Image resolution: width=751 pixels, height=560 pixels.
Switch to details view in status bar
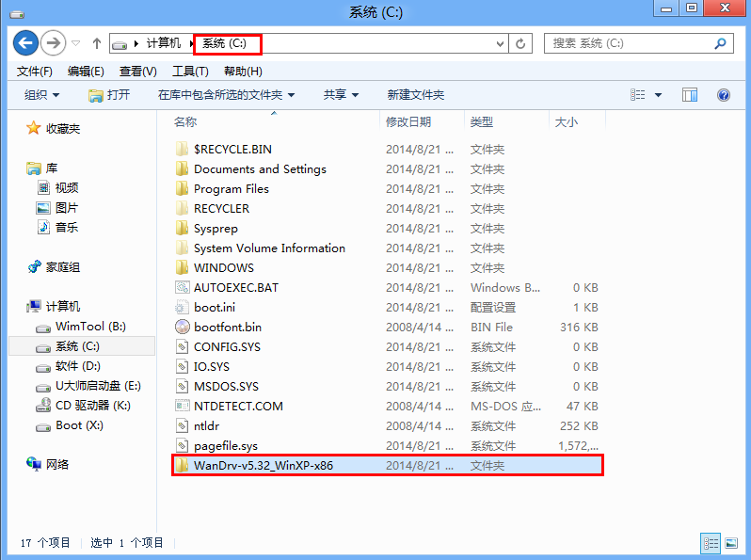click(x=709, y=543)
